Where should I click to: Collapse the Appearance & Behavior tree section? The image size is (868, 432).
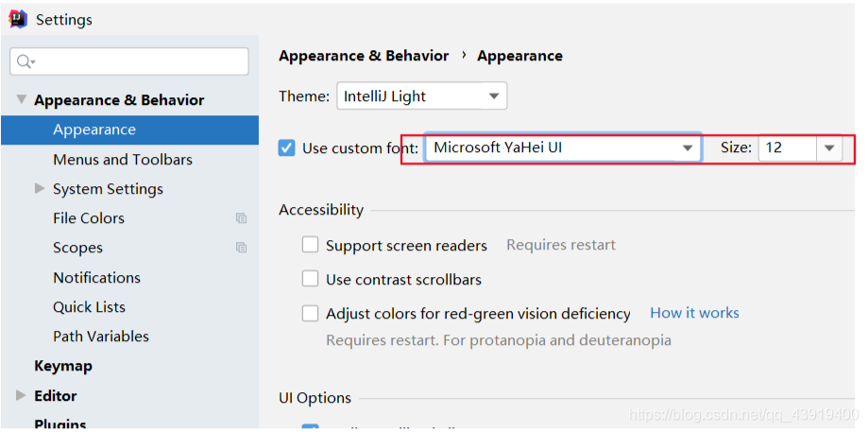[22, 99]
